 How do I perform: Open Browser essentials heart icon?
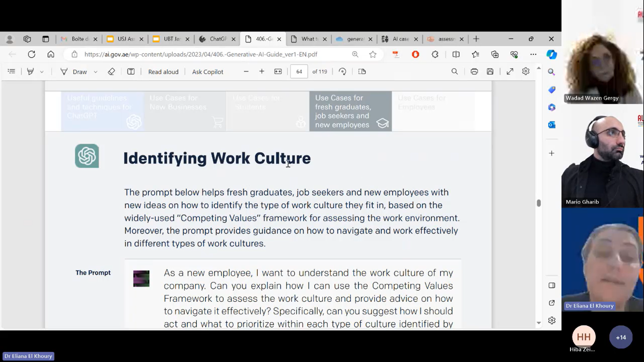514,54
